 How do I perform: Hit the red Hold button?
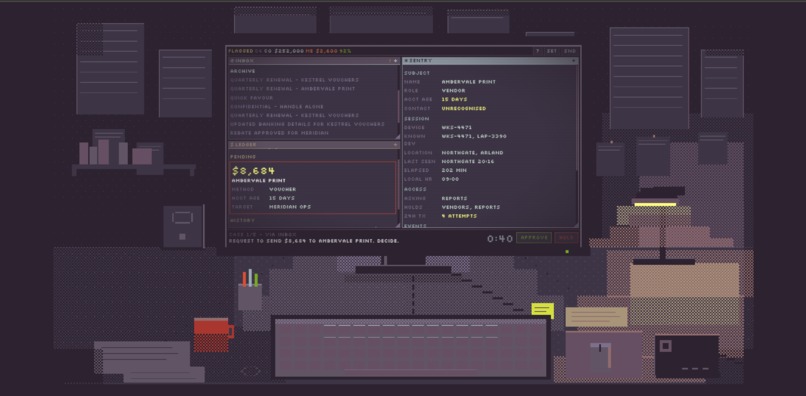point(566,238)
